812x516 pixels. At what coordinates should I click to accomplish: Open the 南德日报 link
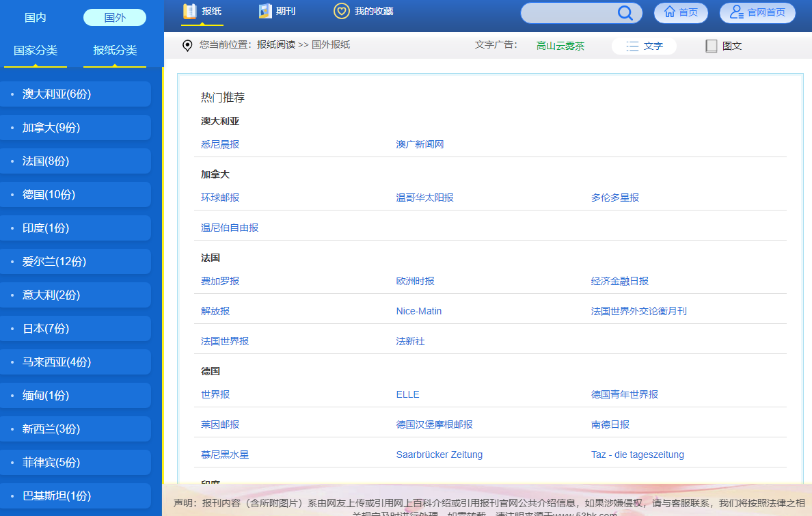[610, 425]
